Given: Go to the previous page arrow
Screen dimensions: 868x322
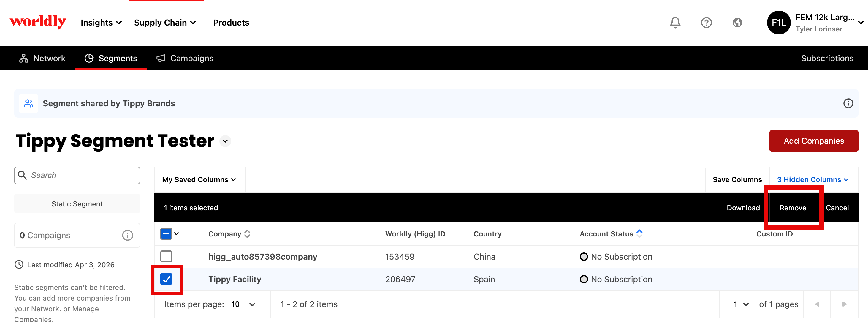Looking at the screenshot, I should pos(817,304).
